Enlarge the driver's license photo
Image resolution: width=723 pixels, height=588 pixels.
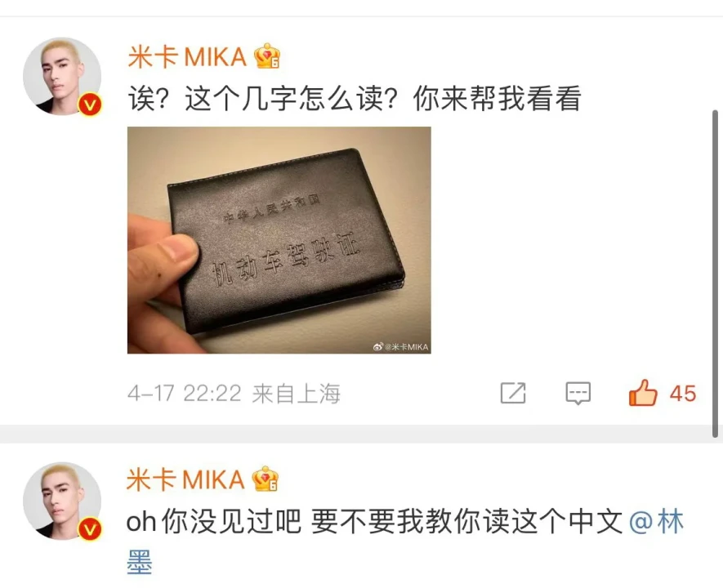coord(279,240)
